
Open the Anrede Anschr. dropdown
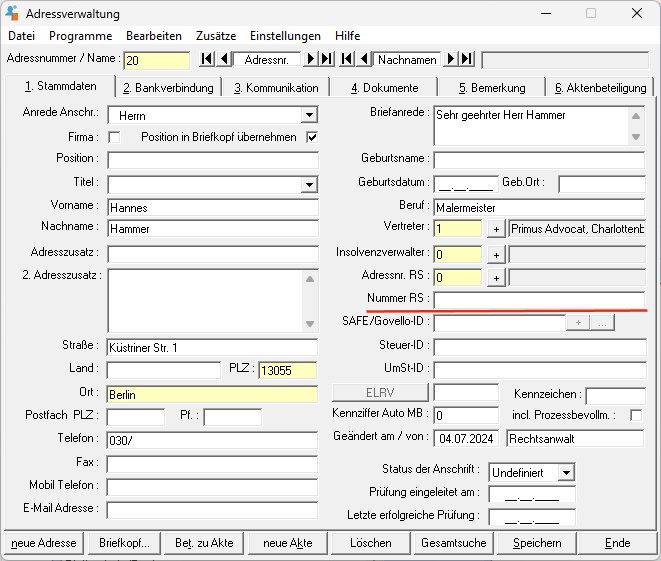(309, 115)
